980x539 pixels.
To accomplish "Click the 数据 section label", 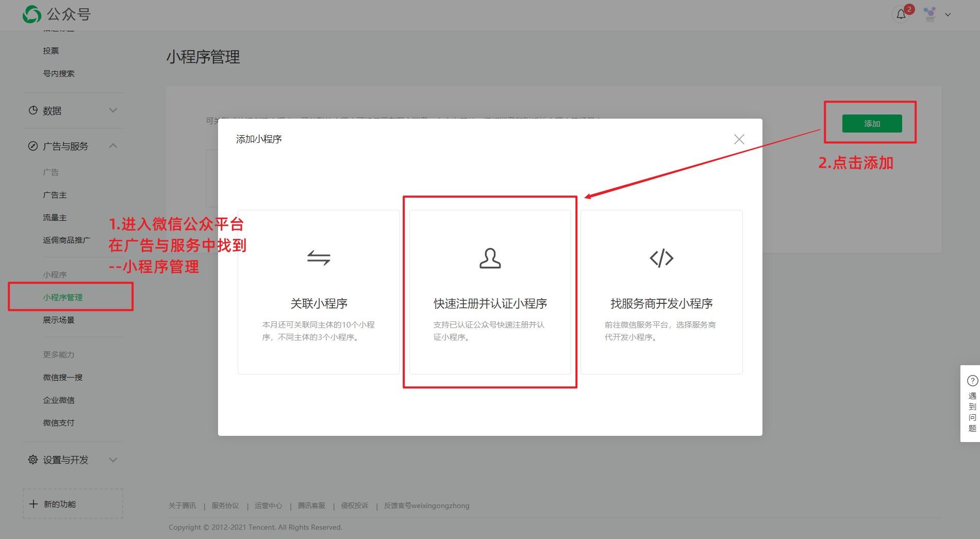I will [x=52, y=110].
